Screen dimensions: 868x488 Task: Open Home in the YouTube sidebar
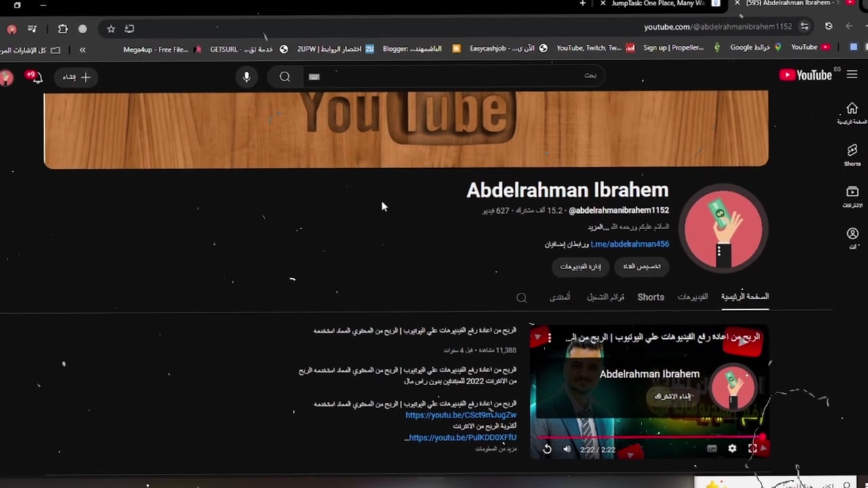[x=852, y=113]
